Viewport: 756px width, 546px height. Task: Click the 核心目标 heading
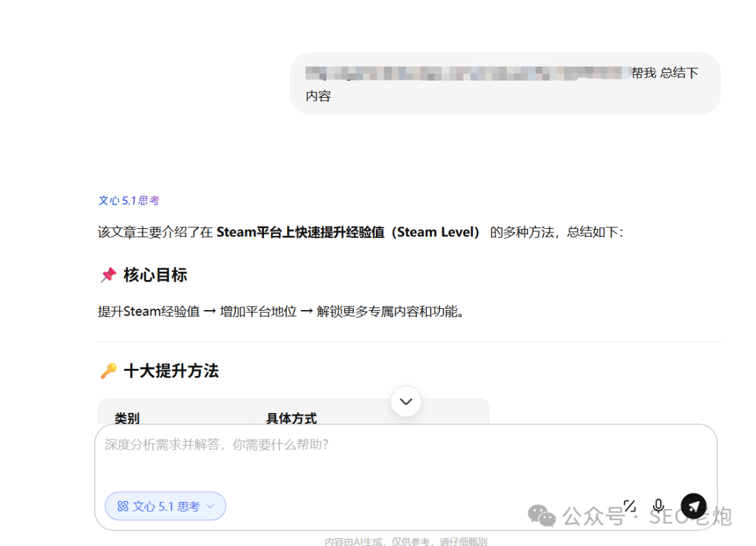pyautogui.click(x=155, y=275)
